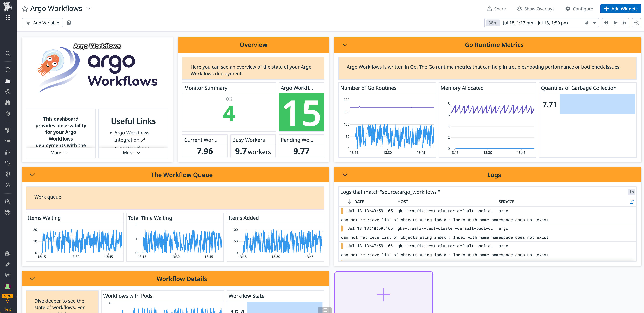Open the Argo Workflows Integration link
The image size is (644, 313).
click(x=132, y=136)
